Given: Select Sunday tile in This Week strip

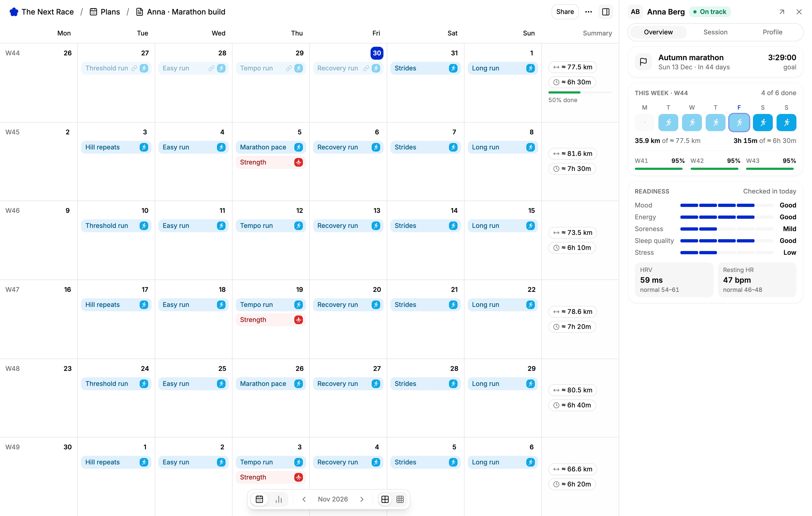Looking at the screenshot, I should [x=786, y=123].
